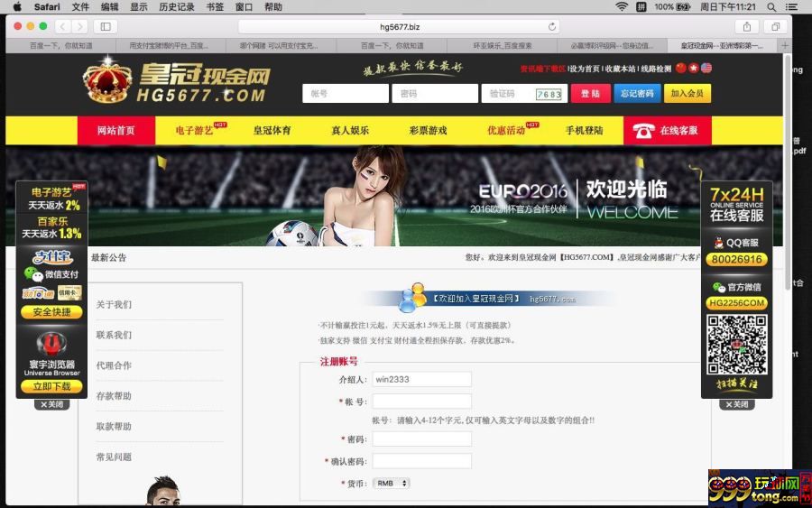Click the red 登陆 button
The image size is (812, 508).
[590, 94]
